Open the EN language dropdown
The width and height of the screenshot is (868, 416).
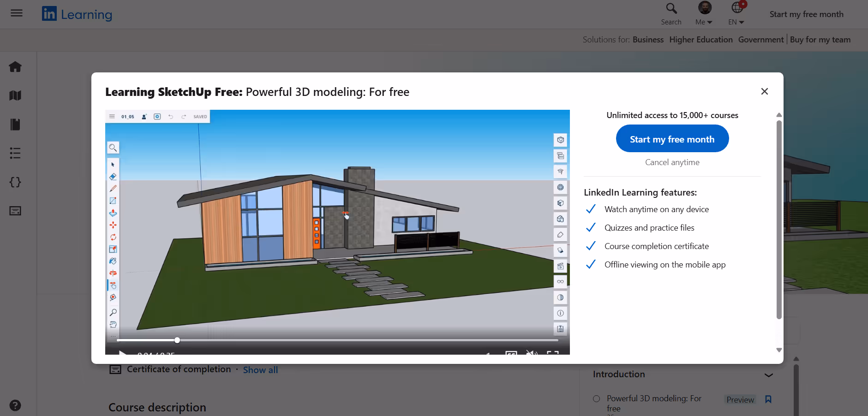pyautogui.click(x=736, y=14)
